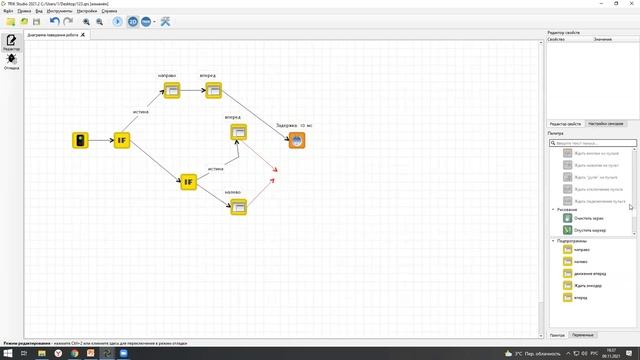Click the palette scroll-up arrow

click(634, 150)
